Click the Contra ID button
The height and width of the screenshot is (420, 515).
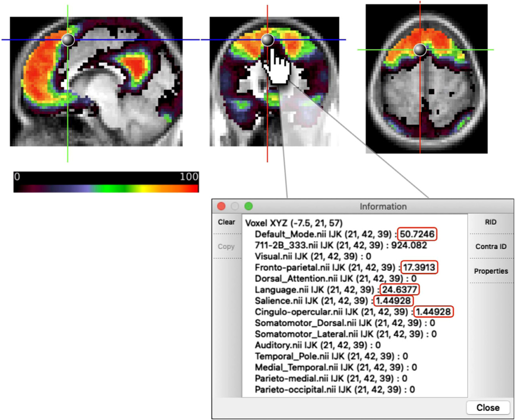click(491, 246)
